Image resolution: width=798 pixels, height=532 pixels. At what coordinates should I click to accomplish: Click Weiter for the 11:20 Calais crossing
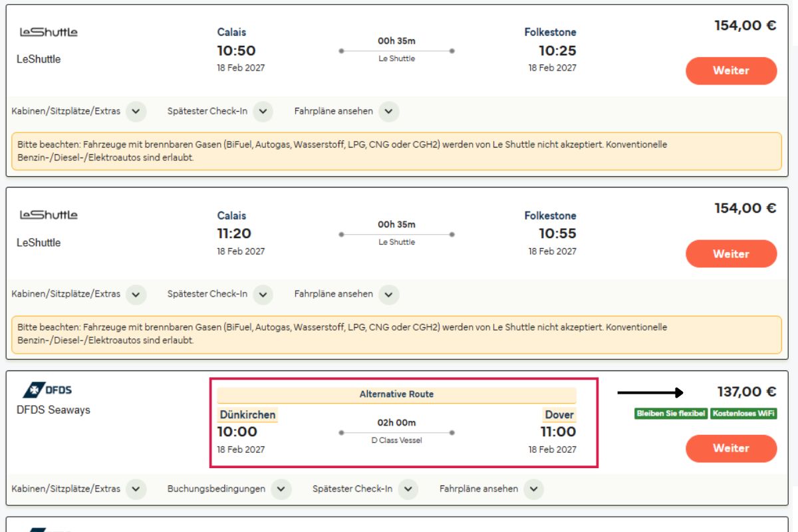pyautogui.click(x=731, y=254)
